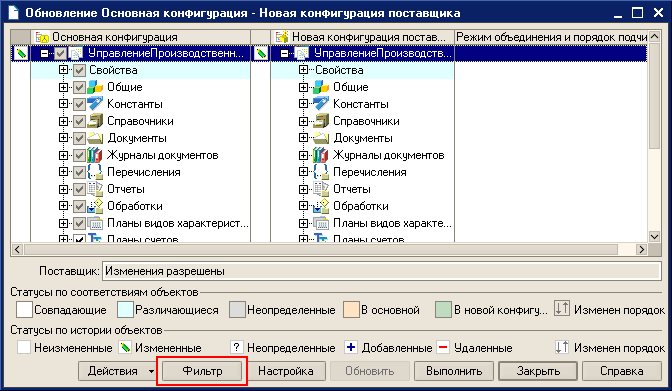Expand Документы node in main configuration
This screenshot has height=391, width=672.
[63, 138]
